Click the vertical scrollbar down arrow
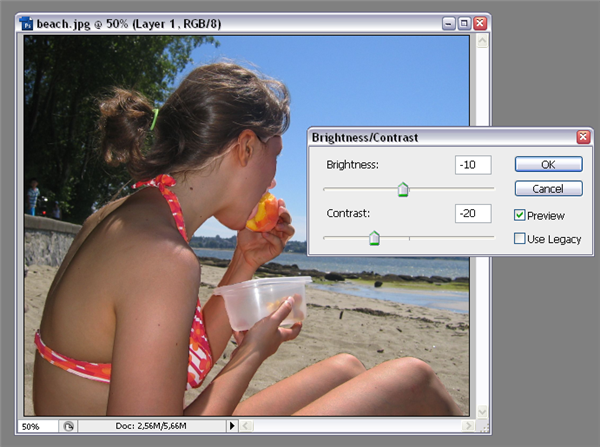600x447 pixels. click(x=482, y=411)
